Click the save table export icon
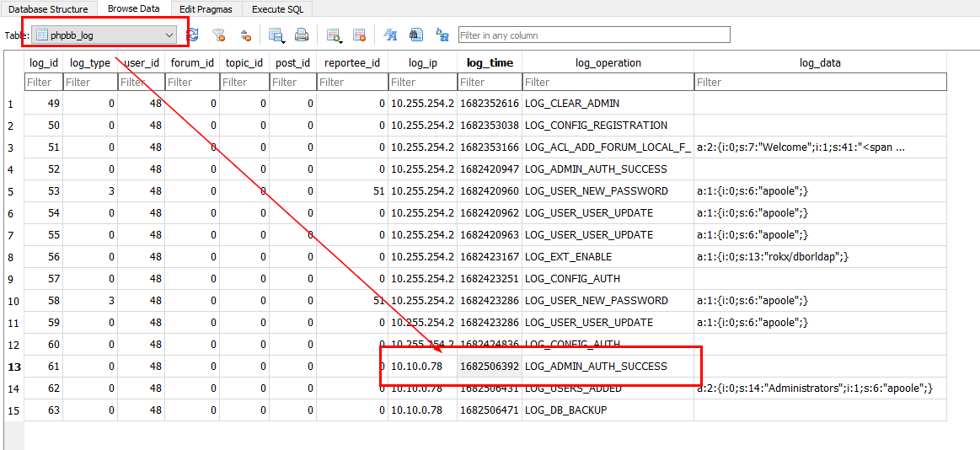This screenshot has height=450, width=980. click(x=276, y=35)
